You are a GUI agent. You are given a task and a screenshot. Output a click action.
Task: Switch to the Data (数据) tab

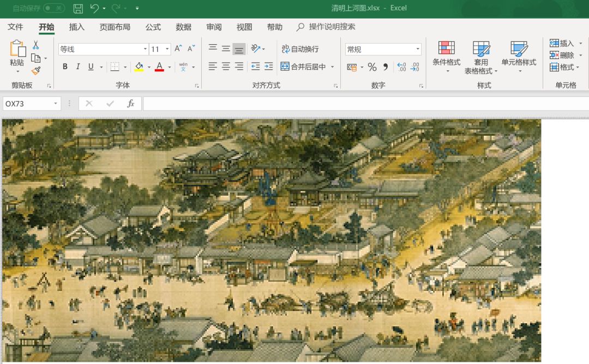[183, 27]
